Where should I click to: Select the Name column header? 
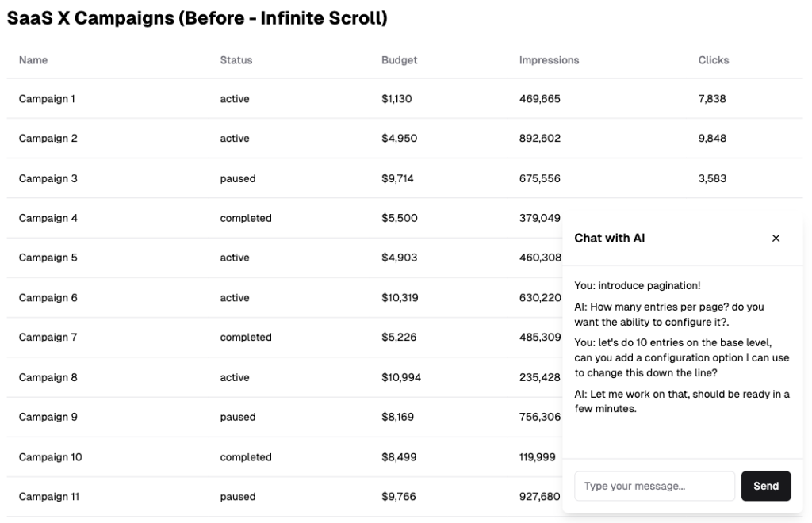(33, 60)
